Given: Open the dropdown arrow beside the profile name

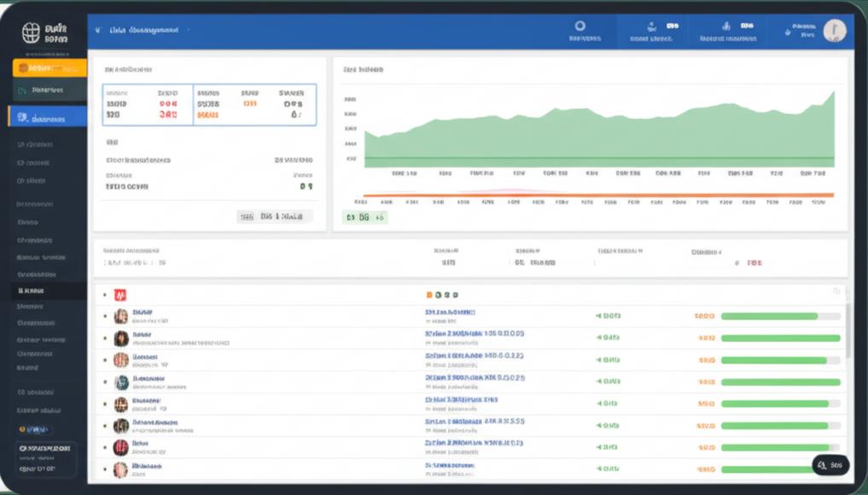Looking at the screenshot, I should [x=788, y=32].
